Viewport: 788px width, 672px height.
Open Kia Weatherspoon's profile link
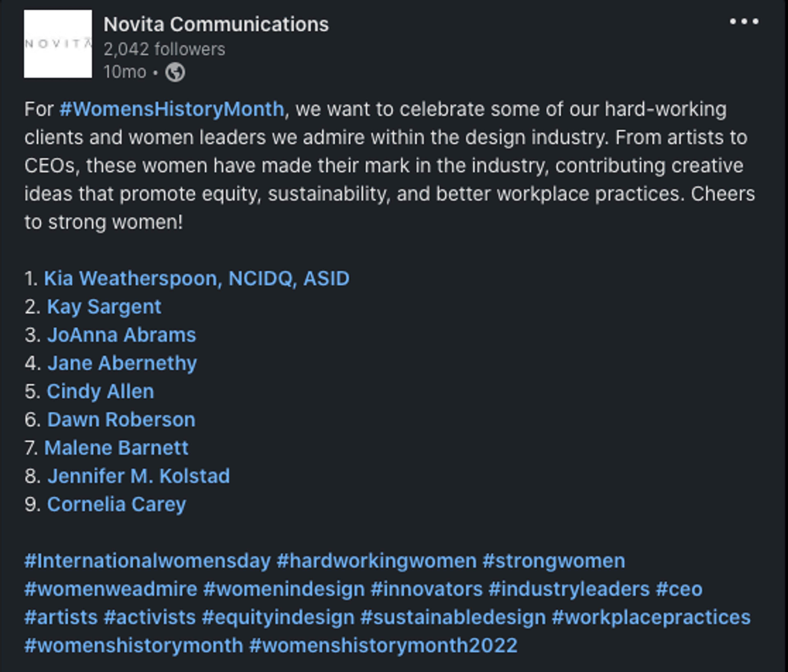pos(196,279)
